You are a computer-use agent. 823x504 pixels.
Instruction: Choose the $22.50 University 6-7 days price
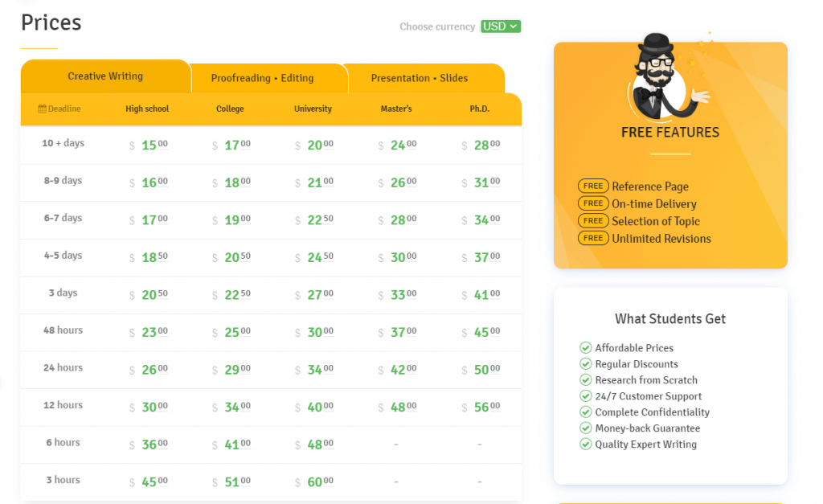314,220
